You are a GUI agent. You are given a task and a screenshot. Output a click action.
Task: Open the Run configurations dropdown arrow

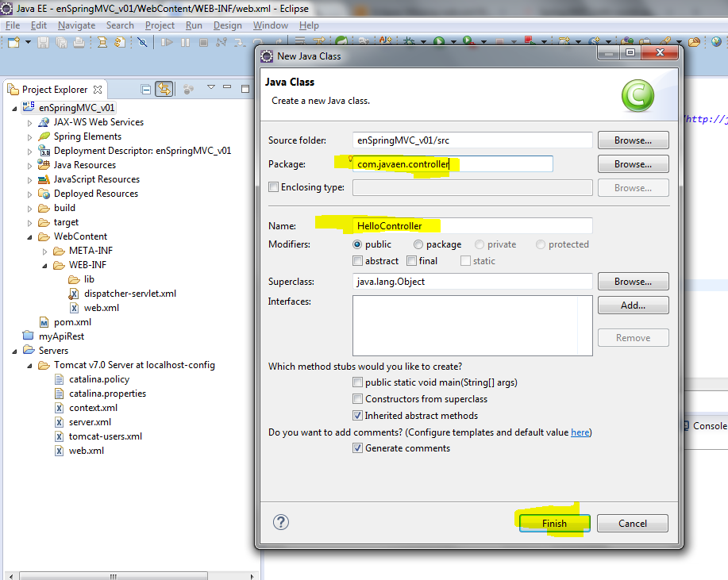click(453, 42)
